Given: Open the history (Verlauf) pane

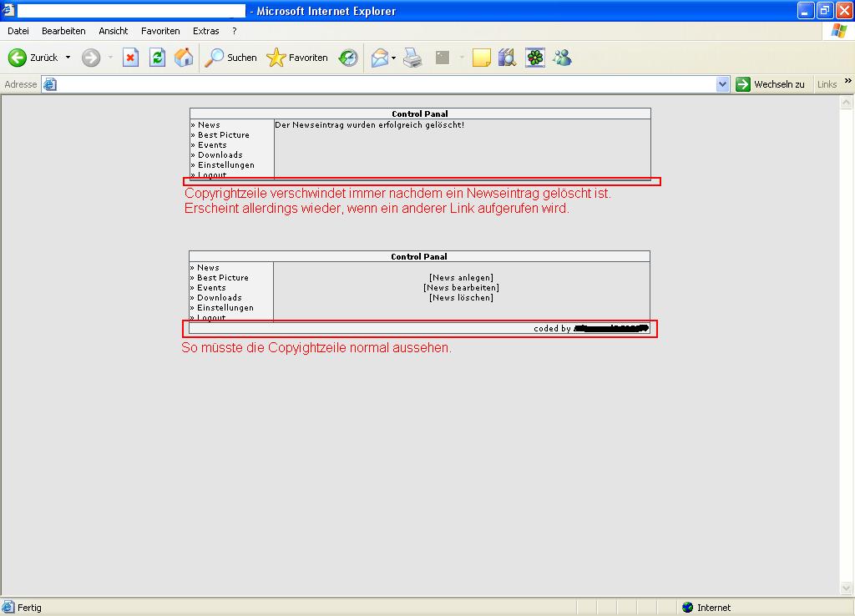Looking at the screenshot, I should click(x=348, y=58).
